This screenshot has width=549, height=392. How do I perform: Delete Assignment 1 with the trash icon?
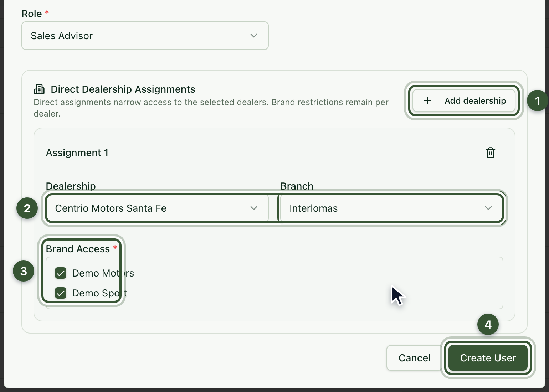pos(491,153)
